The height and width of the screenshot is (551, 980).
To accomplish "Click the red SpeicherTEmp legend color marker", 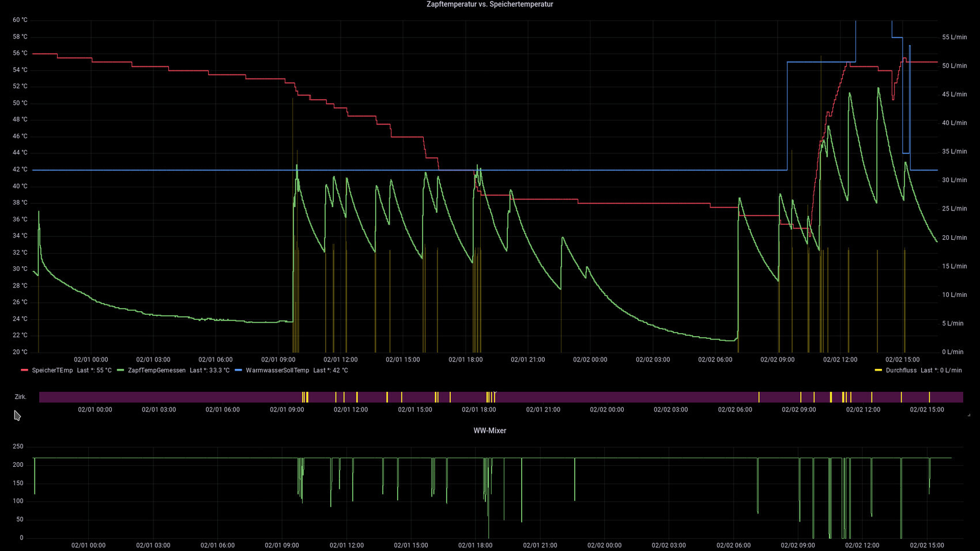I will [24, 371].
